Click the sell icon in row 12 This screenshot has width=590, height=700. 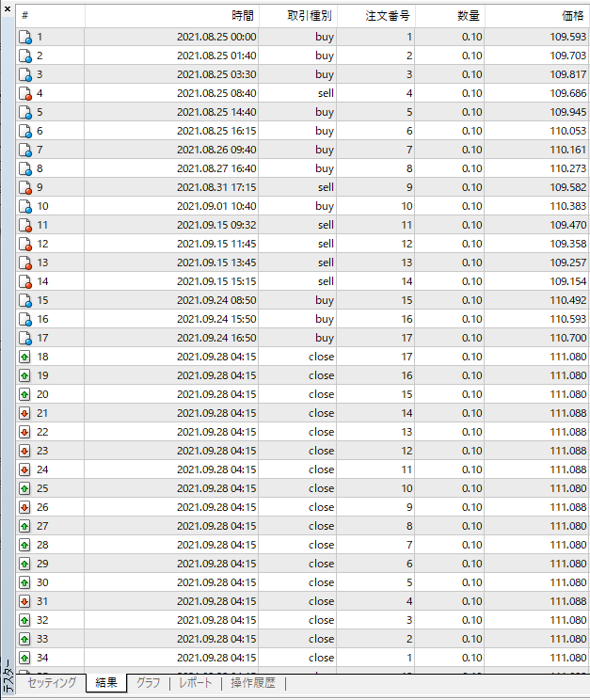click(x=25, y=244)
